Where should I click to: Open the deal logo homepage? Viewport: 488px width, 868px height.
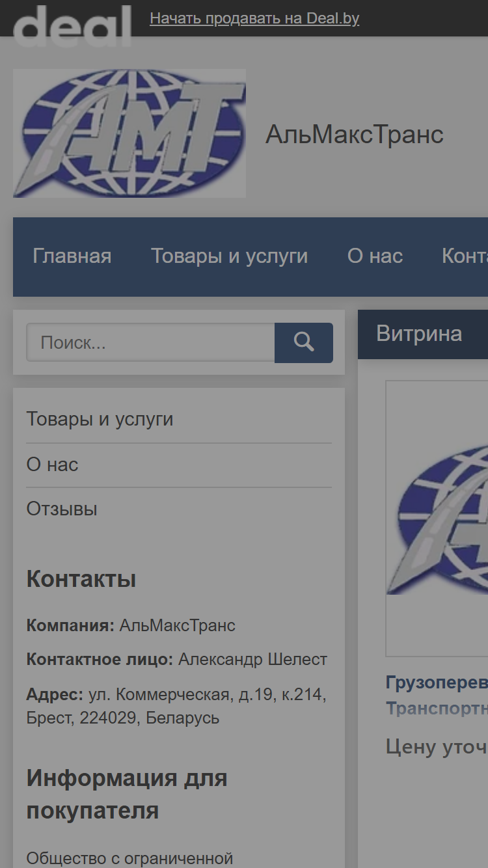[72, 25]
